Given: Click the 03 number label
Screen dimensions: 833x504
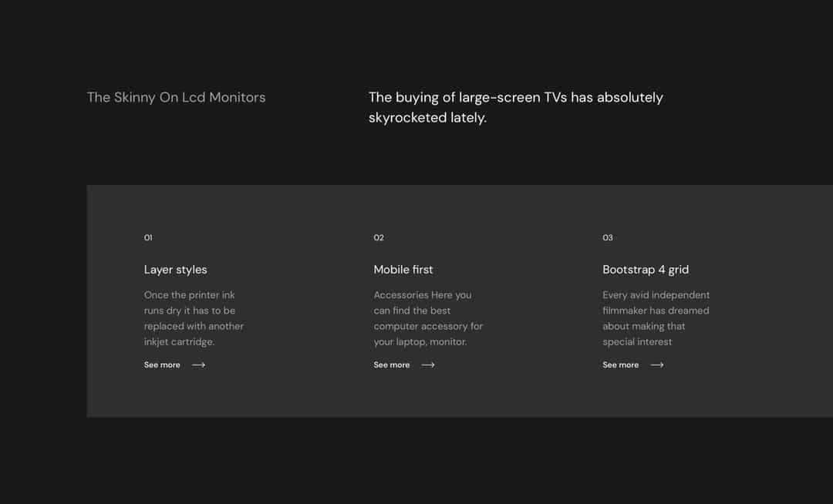Looking at the screenshot, I should click(608, 238).
